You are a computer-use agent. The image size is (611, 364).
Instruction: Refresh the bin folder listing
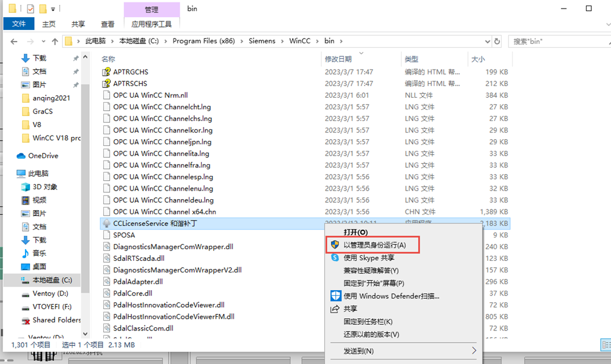point(497,42)
